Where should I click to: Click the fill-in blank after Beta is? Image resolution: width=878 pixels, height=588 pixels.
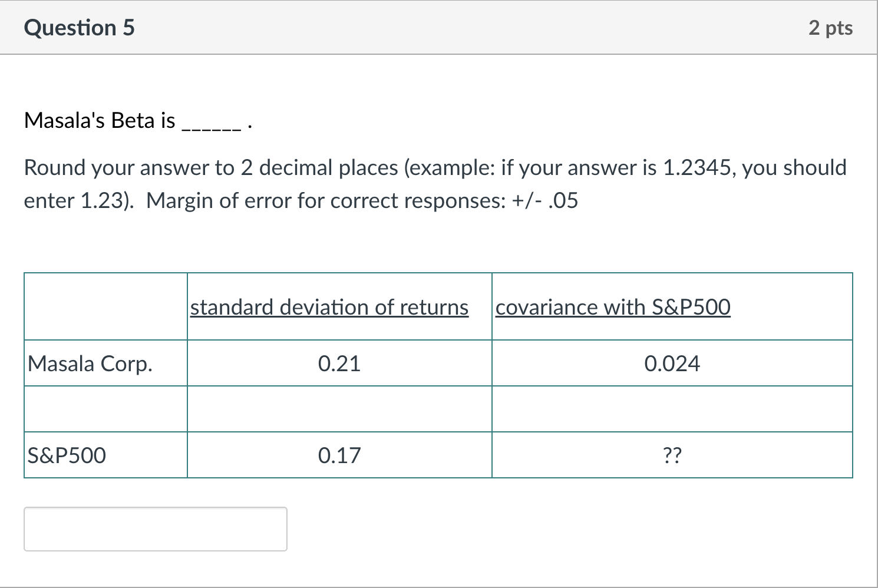212,126
